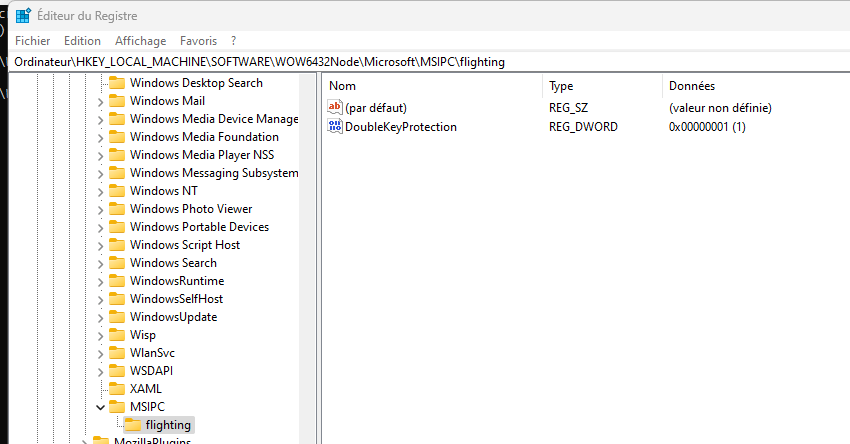
Task: Click the (par défaut) string value icon
Action: pos(336,107)
